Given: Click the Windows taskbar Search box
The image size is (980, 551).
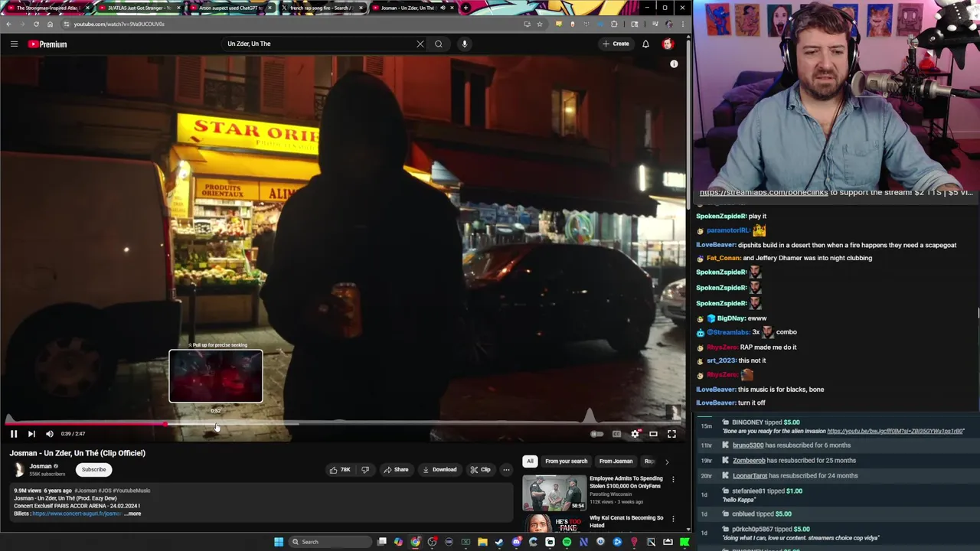Looking at the screenshot, I should click(329, 542).
